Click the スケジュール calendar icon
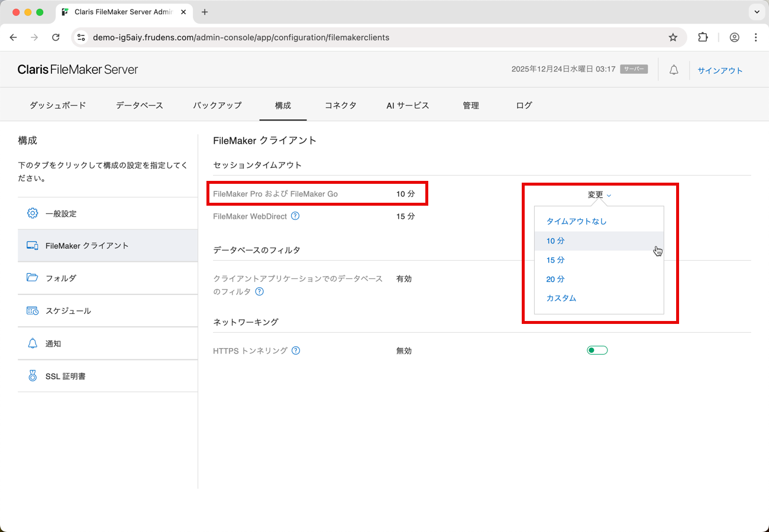Screen dimensions: 769x532 tap(33, 310)
